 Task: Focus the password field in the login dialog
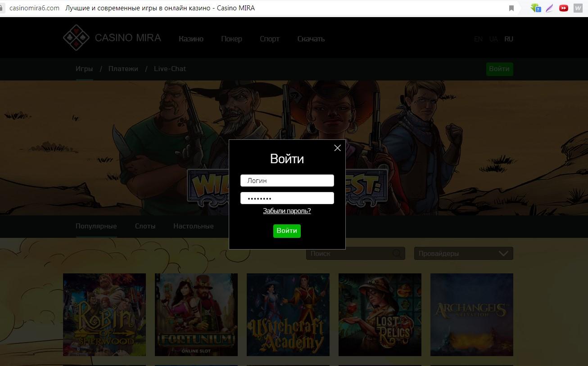pyautogui.click(x=287, y=198)
